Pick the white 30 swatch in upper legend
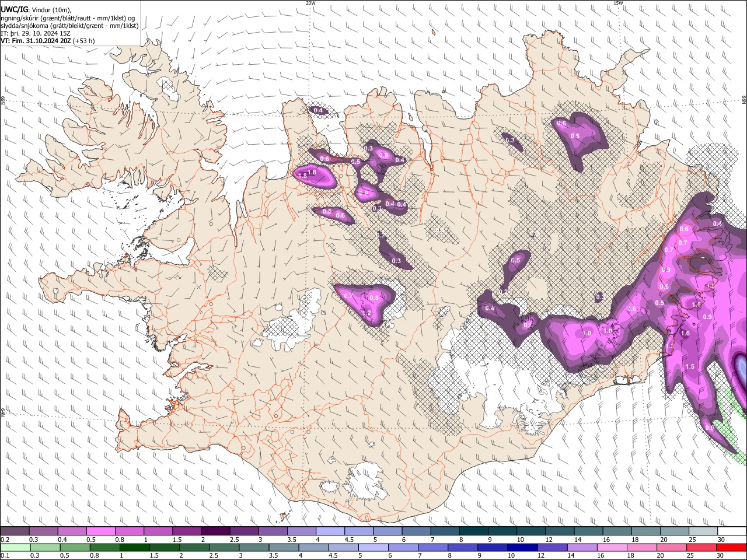Image resolution: width=747 pixels, height=560 pixels. [732, 531]
